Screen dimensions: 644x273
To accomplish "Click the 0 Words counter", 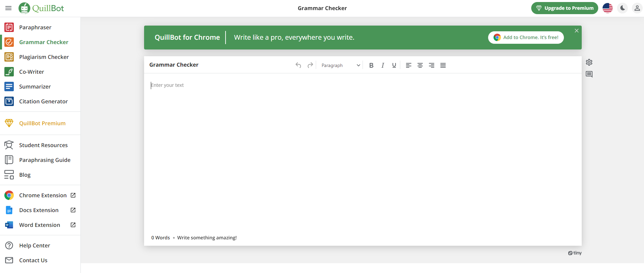I will pos(161,238).
